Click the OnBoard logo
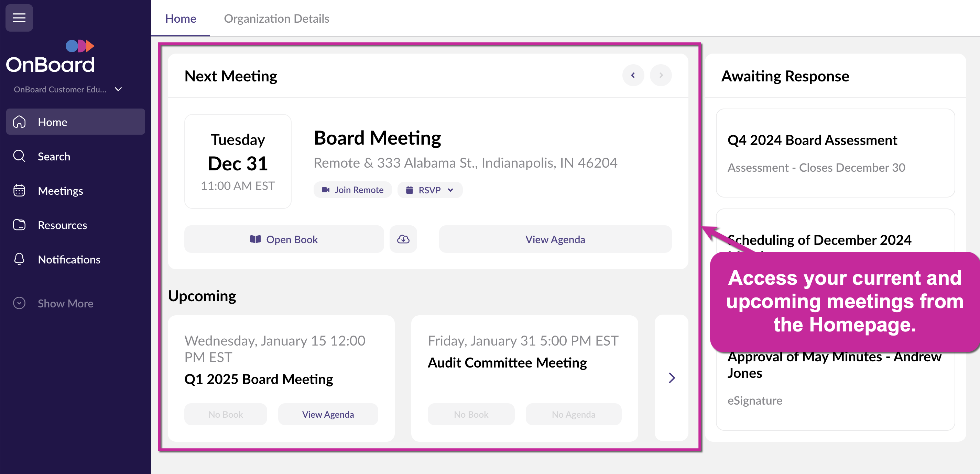This screenshot has height=474, width=980. [x=50, y=57]
